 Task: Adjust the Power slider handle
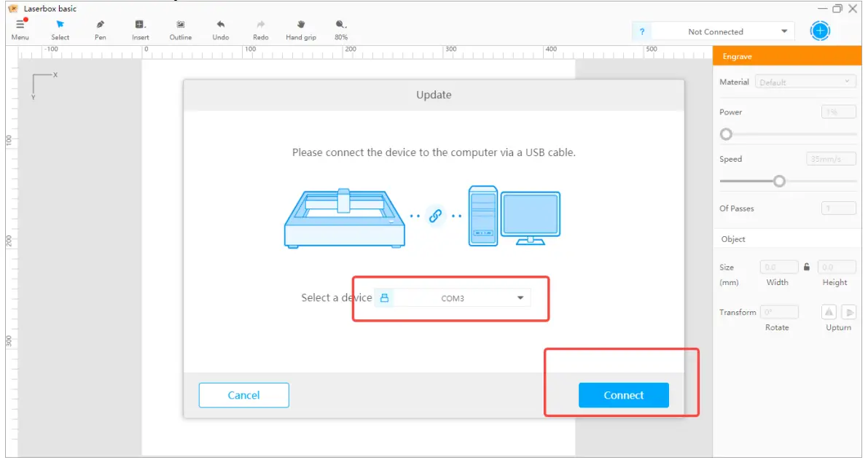(727, 135)
